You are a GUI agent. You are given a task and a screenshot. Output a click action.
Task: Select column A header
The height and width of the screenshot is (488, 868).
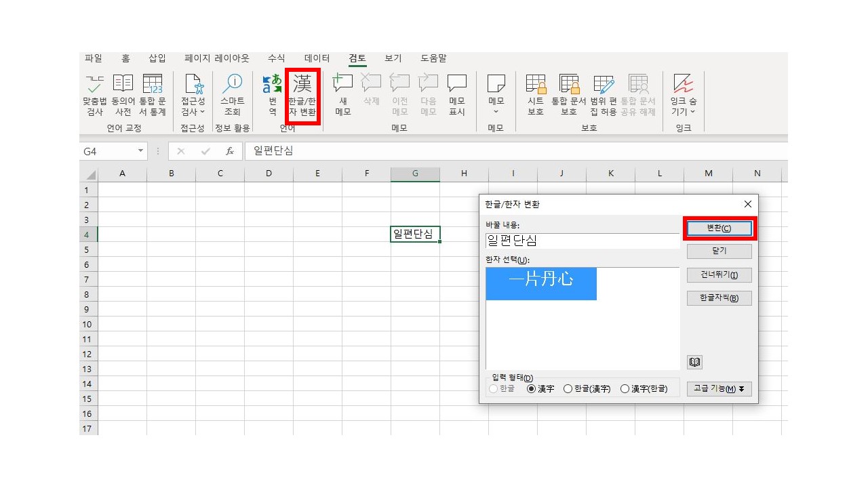[x=123, y=174]
